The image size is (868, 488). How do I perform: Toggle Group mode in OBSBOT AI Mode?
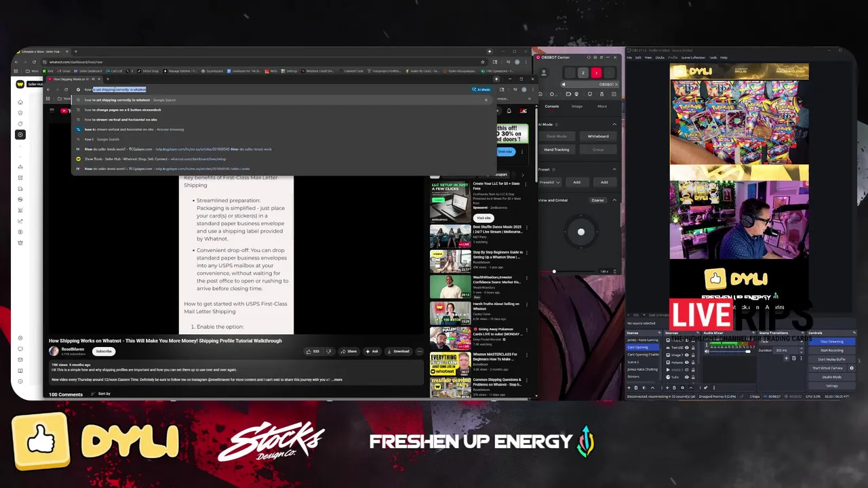tap(598, 150)
